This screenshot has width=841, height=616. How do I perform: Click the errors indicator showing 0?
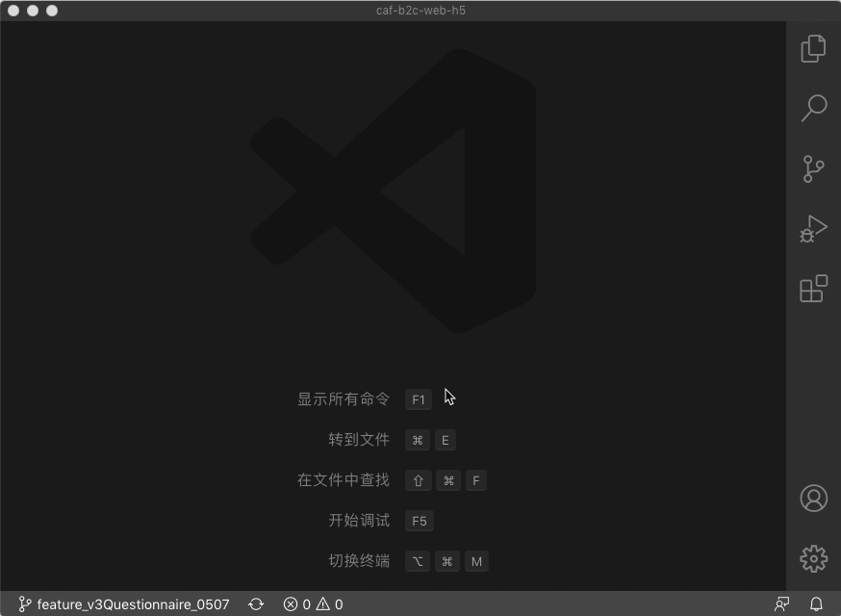tap(298, 604)
